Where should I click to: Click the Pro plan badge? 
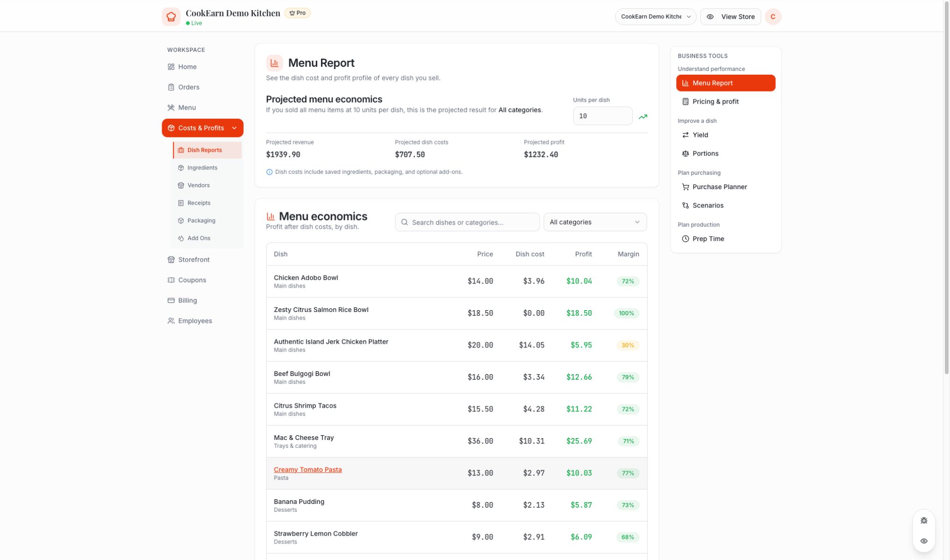tap(298, 13)
